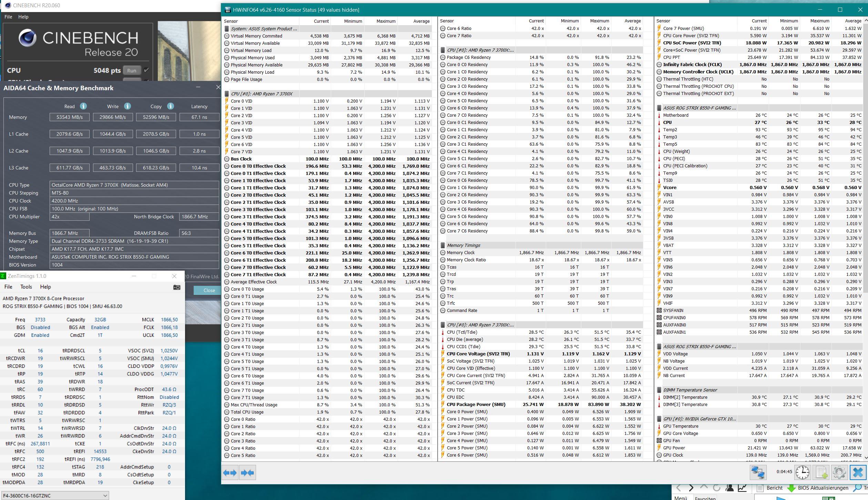
Task: Click scrollbar down arrow in HWiNFO
Action: point(865,457)
